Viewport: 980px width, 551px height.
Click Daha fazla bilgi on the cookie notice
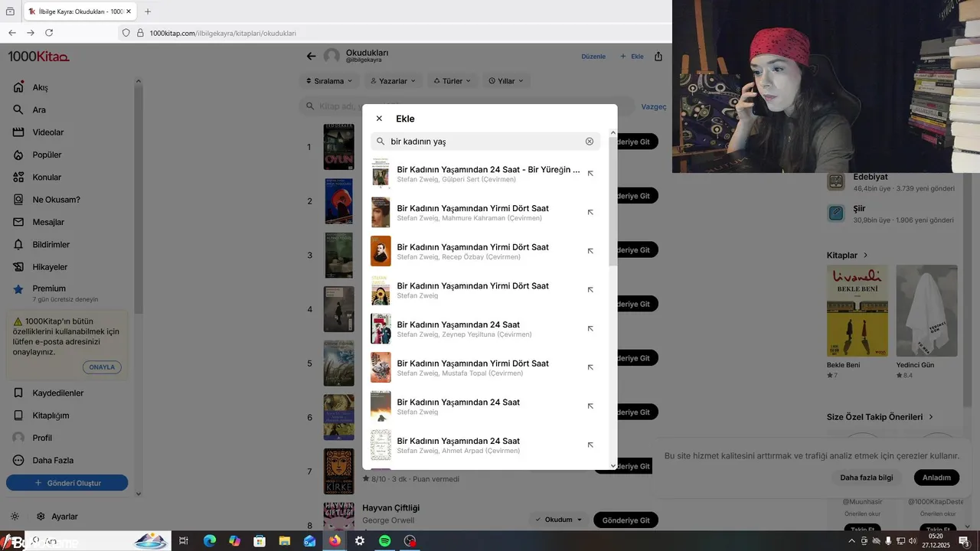point(867,478)
